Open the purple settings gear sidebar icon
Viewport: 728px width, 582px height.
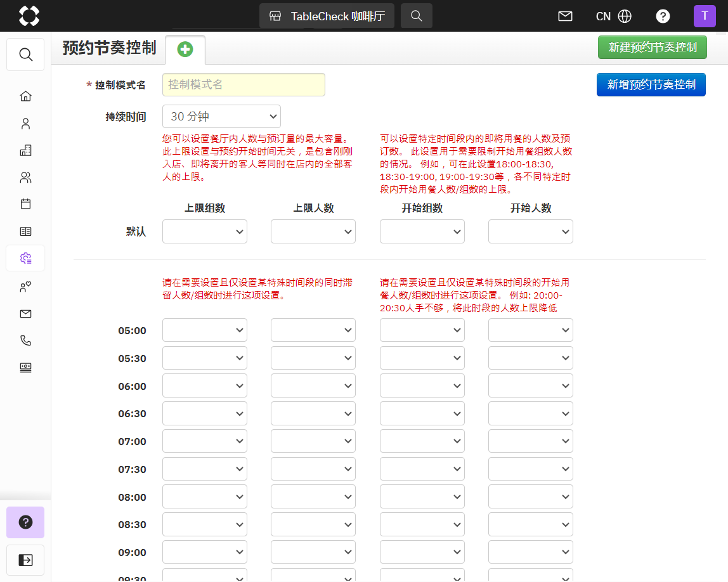[x=25, y=258]
